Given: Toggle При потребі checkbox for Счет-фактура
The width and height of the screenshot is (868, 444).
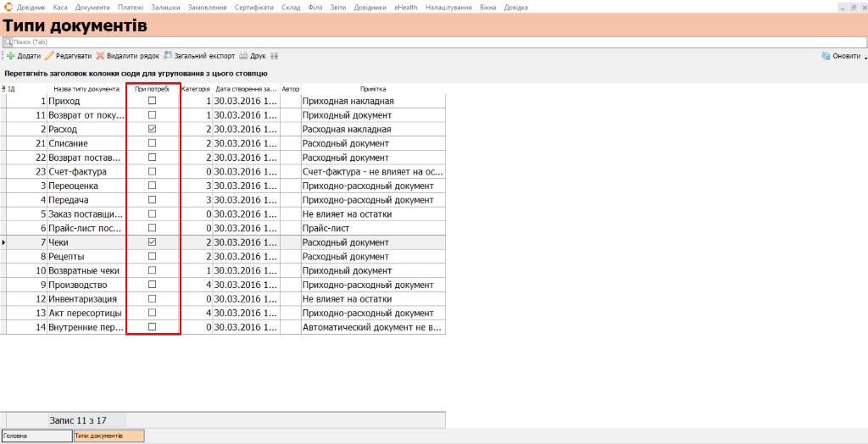Looking at the screenshot, I should [153, 172].
